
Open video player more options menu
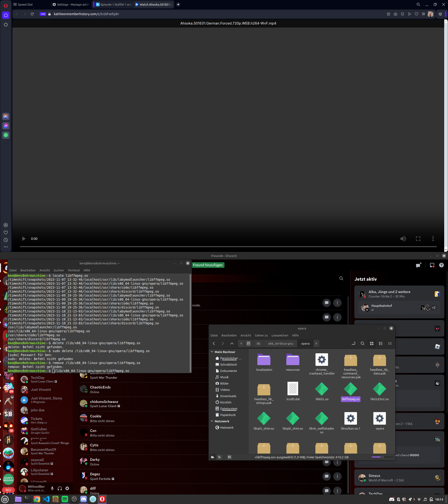(433, 239)
